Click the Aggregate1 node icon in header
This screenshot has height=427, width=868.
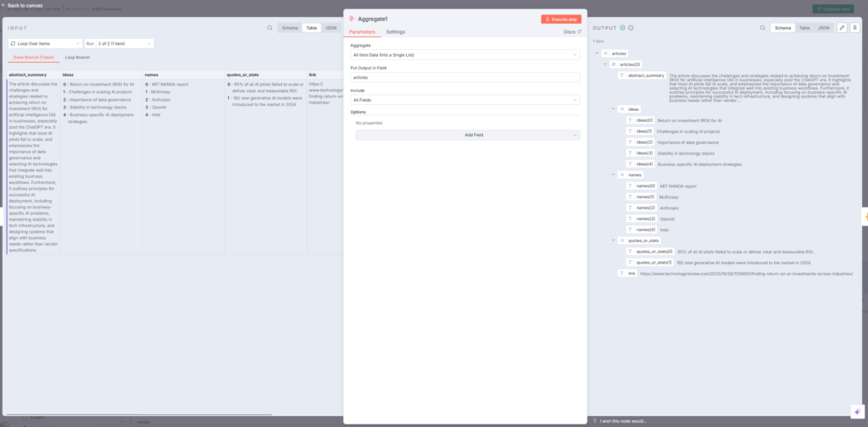352,19
